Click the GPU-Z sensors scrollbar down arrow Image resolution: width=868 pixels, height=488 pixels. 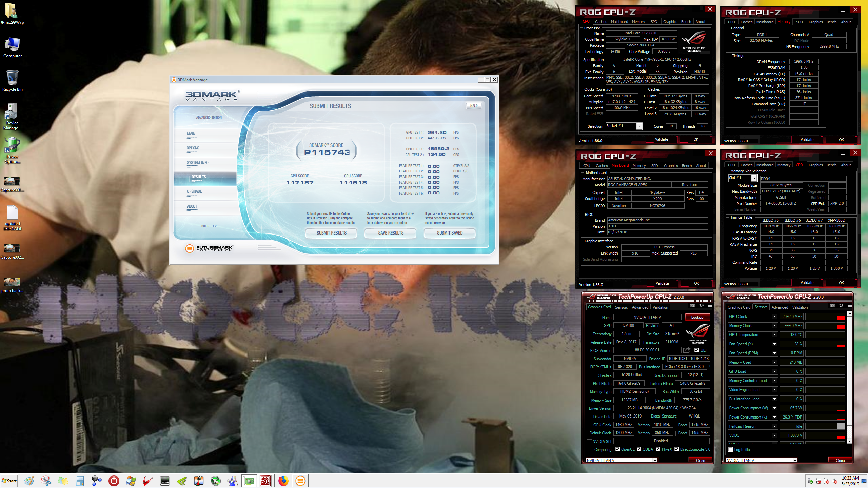click(849, 441)
